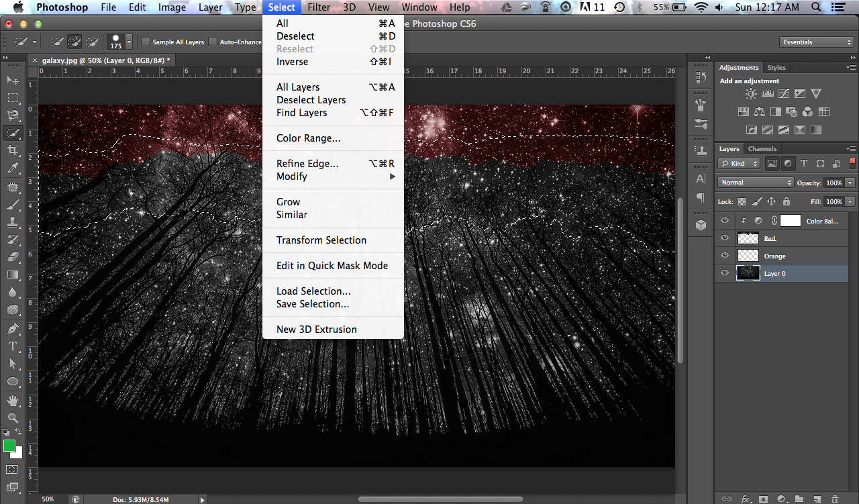Screen dimensions: 859x504
Task: Toggle the layer filter on/off switch
Action: 853,163
